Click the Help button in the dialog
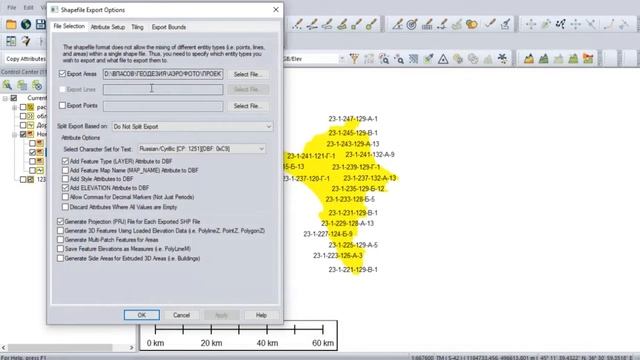 (x=261, y=315)
